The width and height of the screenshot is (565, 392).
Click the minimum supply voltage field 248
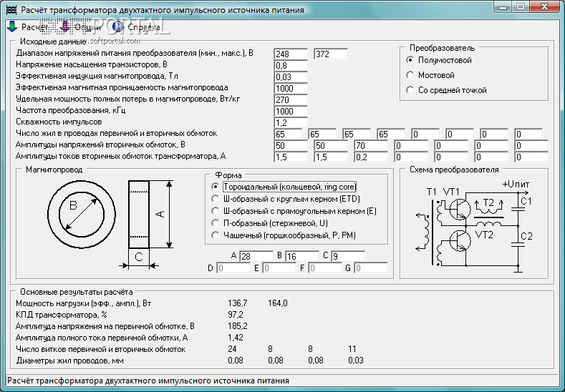click(291, 54)
